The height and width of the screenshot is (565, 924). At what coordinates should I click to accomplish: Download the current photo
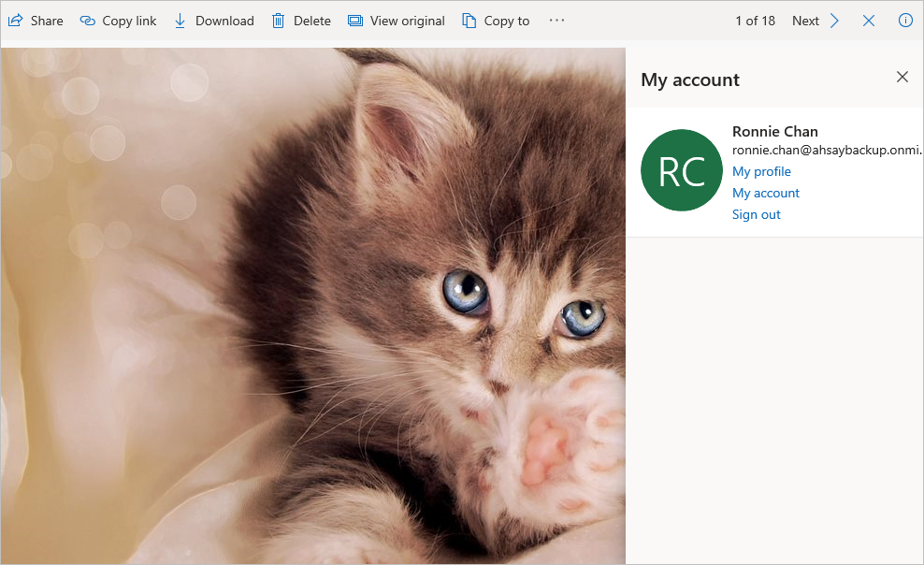point(214,21)
